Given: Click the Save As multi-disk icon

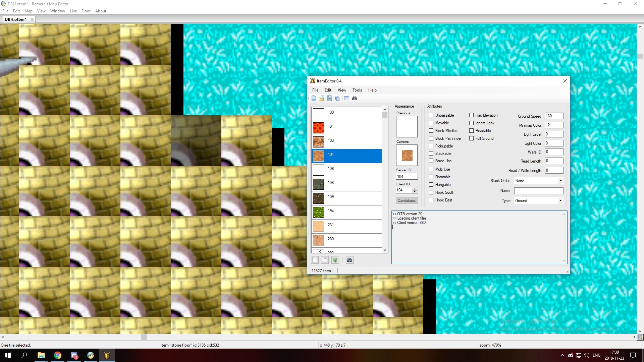Looking at the screenshot, I should [x=337, y=98].
